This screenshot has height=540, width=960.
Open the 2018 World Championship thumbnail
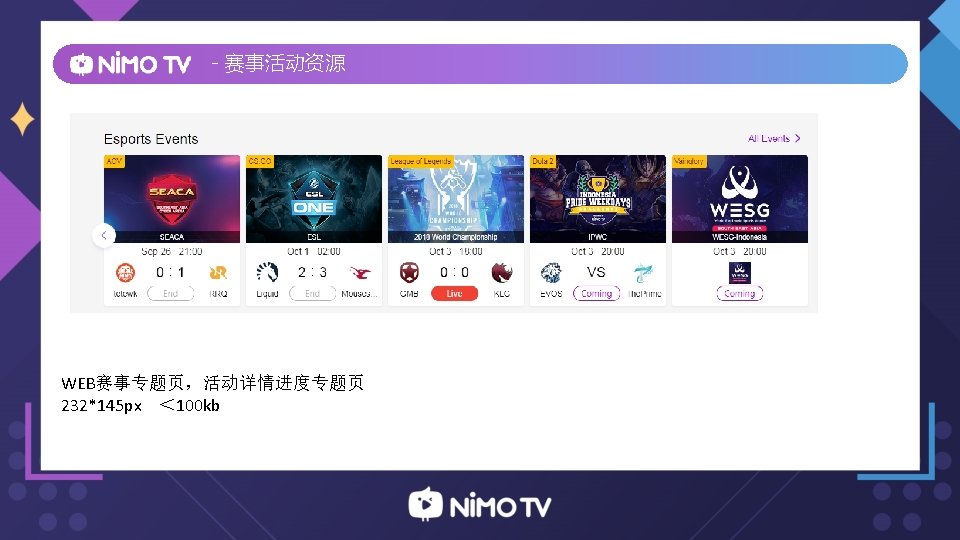(x=456, y=199)
